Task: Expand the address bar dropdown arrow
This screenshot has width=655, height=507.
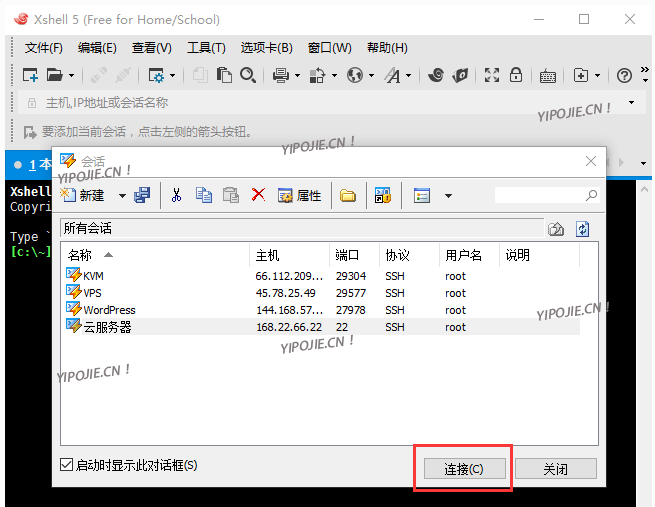Action: click(631, 102)
